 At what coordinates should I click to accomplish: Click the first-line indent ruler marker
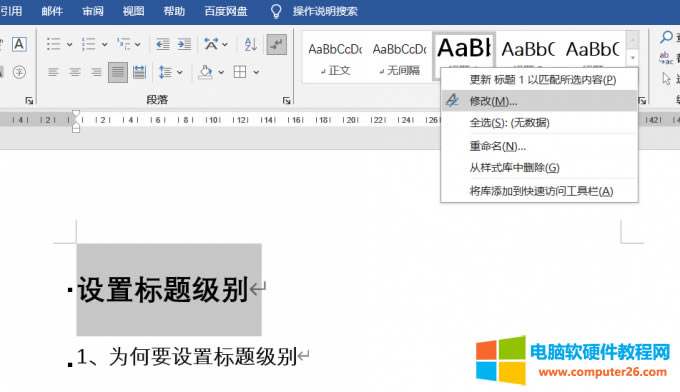coord(76,114)
